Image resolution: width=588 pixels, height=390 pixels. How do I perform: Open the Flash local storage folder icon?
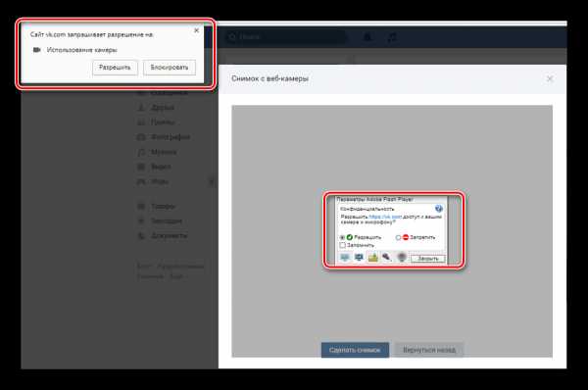[x=373, y=258]
